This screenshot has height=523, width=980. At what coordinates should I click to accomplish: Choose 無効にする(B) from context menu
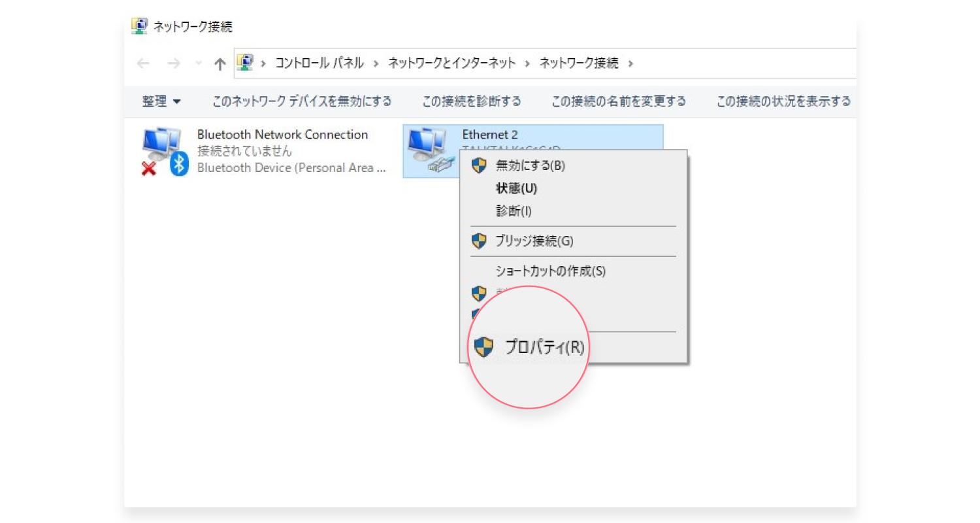coord(574,165)
